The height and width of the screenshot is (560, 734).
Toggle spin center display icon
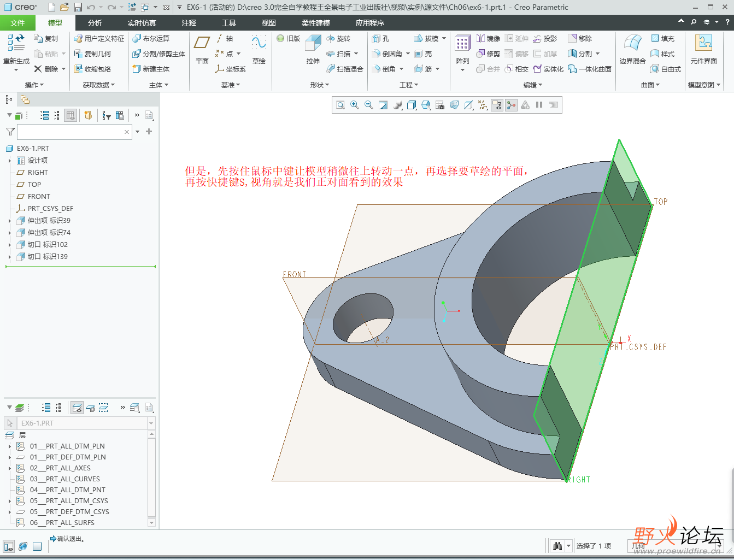[511, 105]
